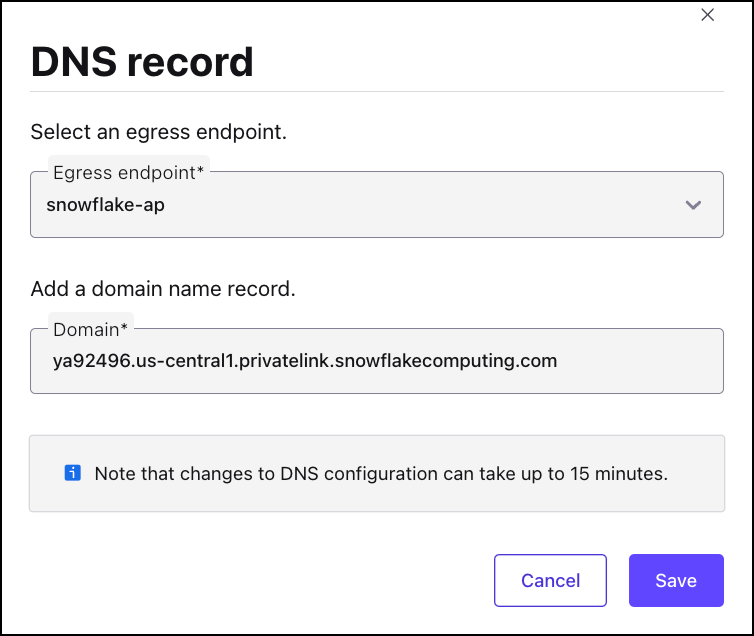This screenshot has width=754, height=636.
Task: Click into the Domain input field
Action: click(376, 361)
